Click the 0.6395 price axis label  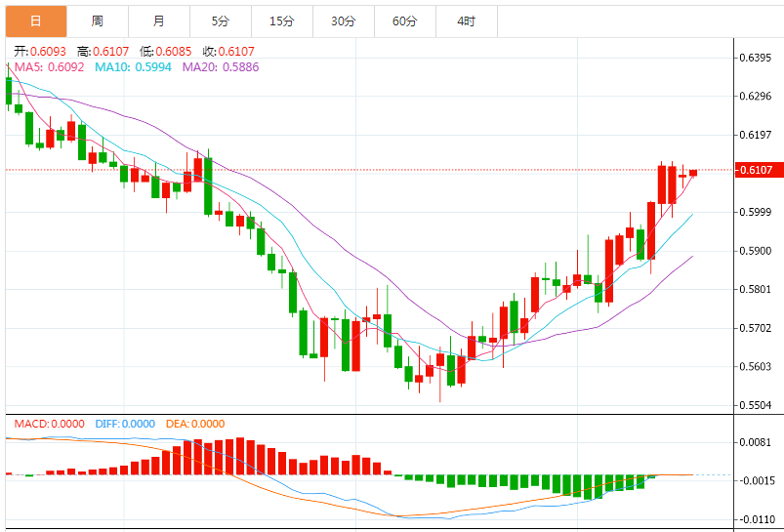[x=756, y=58]
